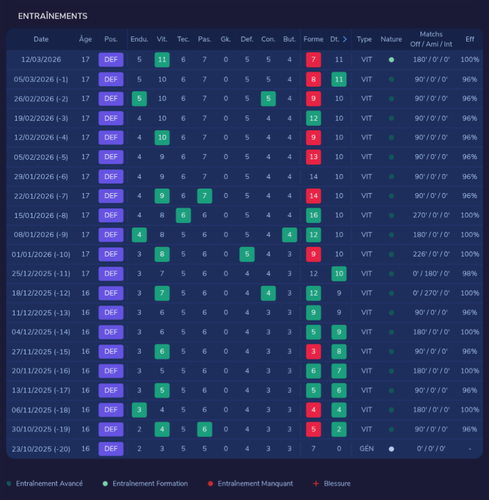
Task: Click the green Dt. 11 cell on 05/03/2026
Action: tap(339, 79)
